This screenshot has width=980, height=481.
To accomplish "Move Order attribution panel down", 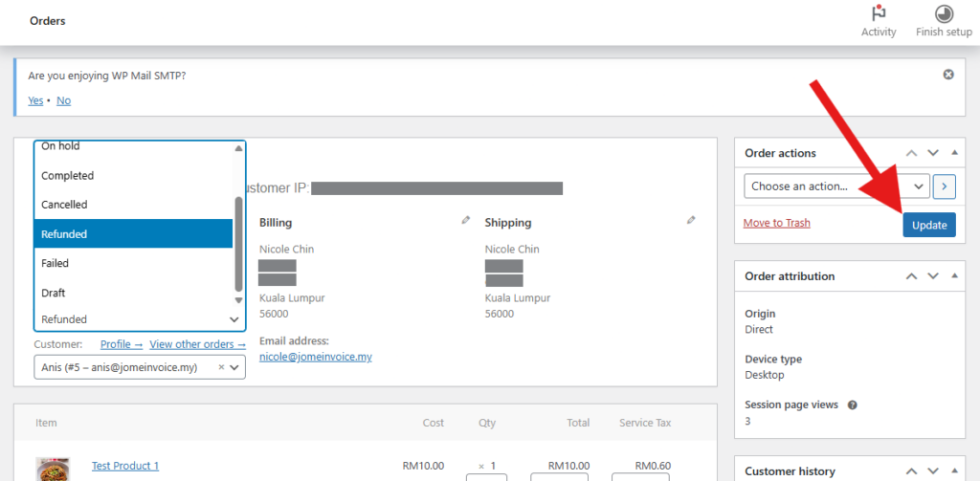I will point(933,276).
